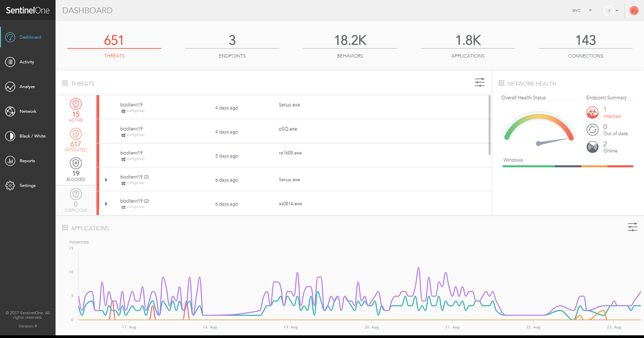Click the 1 Infected endpoint link
This screenshot has height=338, width=644.
(x=607, y=112)
